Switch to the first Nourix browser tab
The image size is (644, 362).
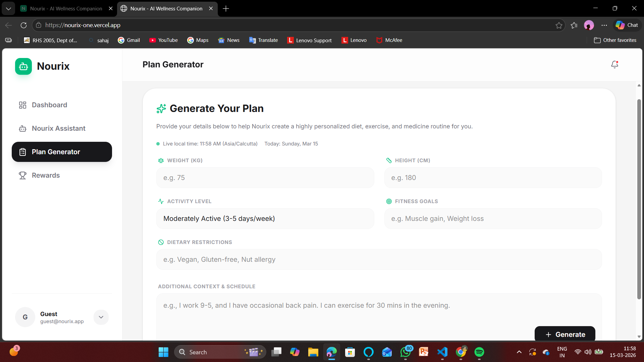(66, 8)
